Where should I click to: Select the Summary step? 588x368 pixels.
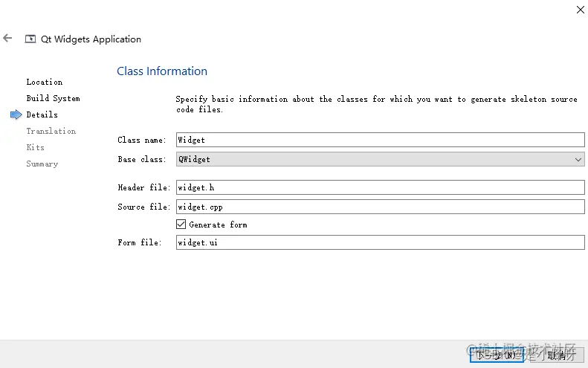click(42, 164)
